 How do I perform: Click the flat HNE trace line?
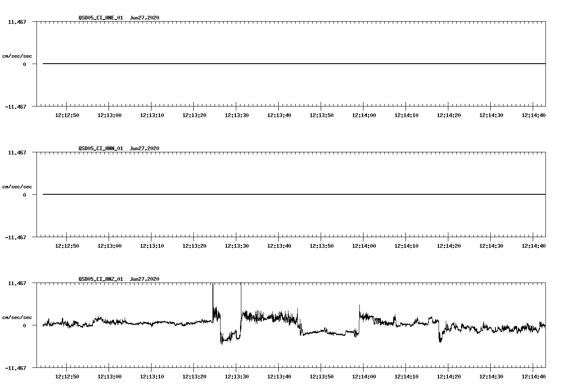click(294, 64)
